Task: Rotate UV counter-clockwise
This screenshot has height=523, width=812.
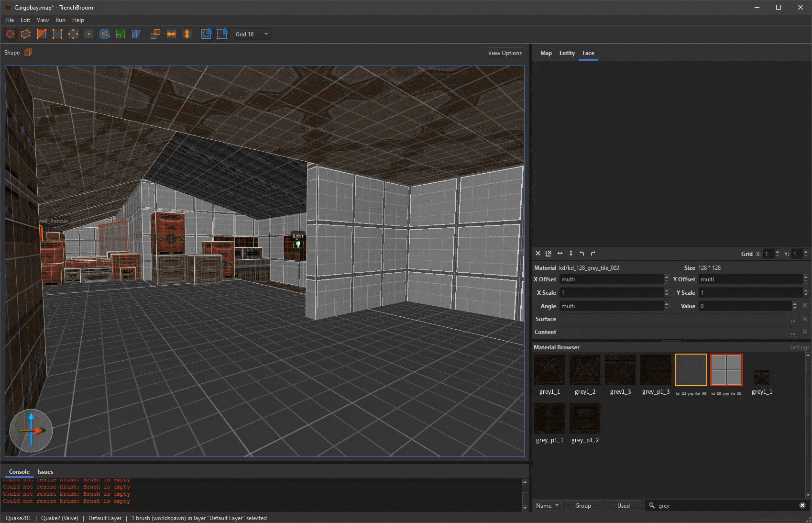Action: click(582, 254)
